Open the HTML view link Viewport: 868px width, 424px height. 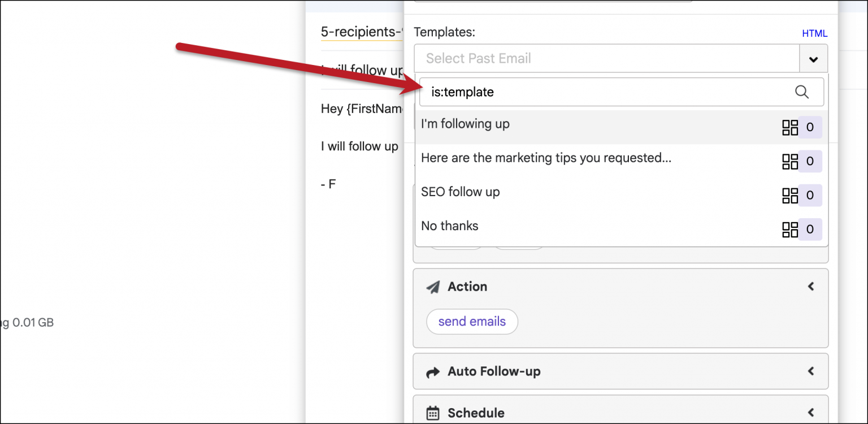coord(815,33)
